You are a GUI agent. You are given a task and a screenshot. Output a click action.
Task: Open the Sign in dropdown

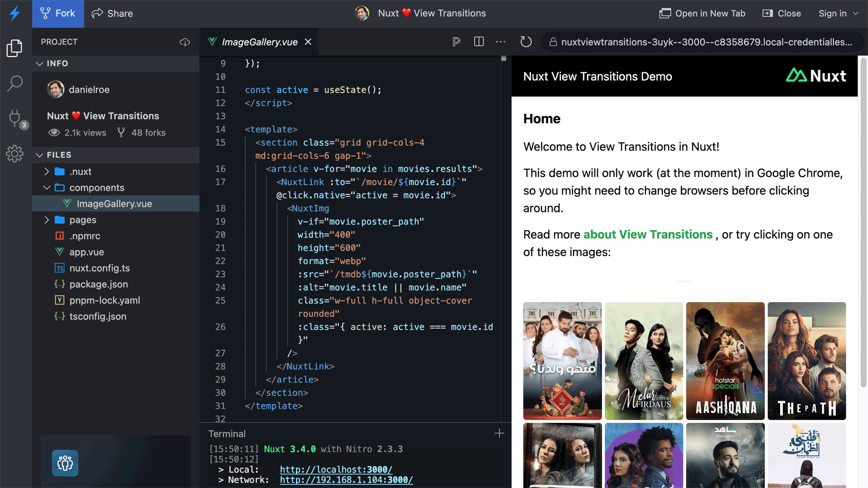(838, 14)
